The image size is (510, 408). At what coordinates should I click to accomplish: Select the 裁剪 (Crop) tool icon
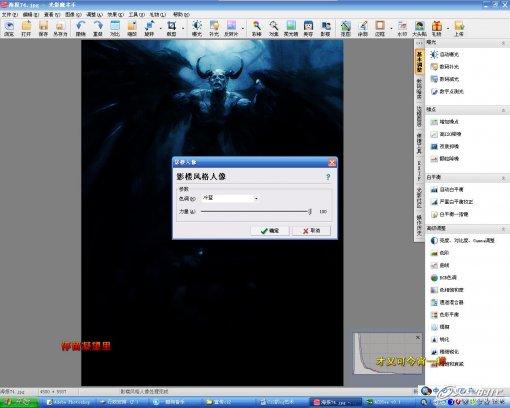click(171, 28)
